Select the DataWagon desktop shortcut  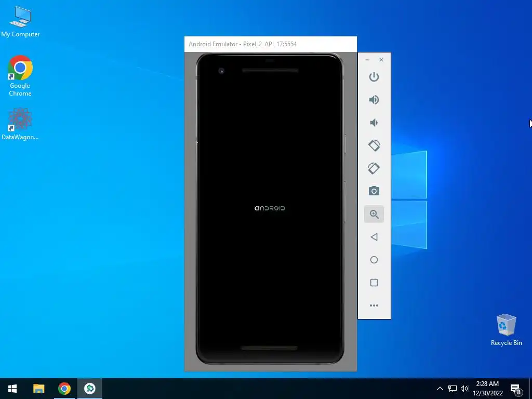pyautogui.click(x=20, y=124)
